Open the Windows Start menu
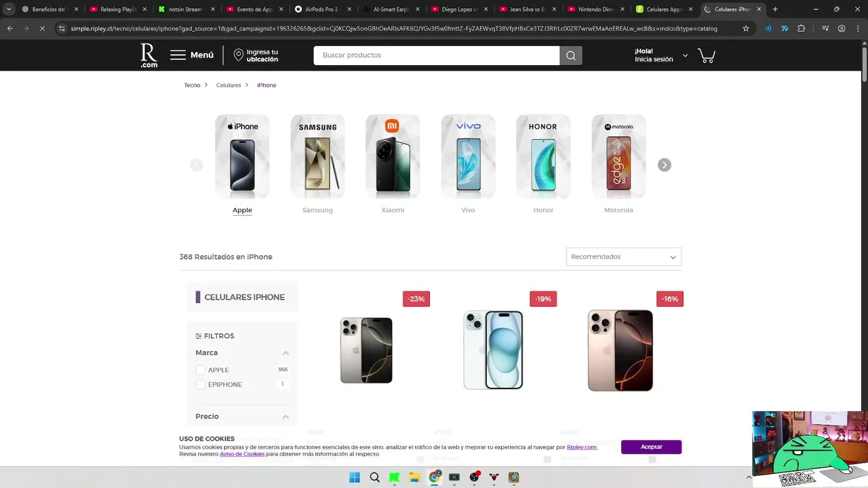The width and height of the screenshot is (868, 488). point(355,477)
